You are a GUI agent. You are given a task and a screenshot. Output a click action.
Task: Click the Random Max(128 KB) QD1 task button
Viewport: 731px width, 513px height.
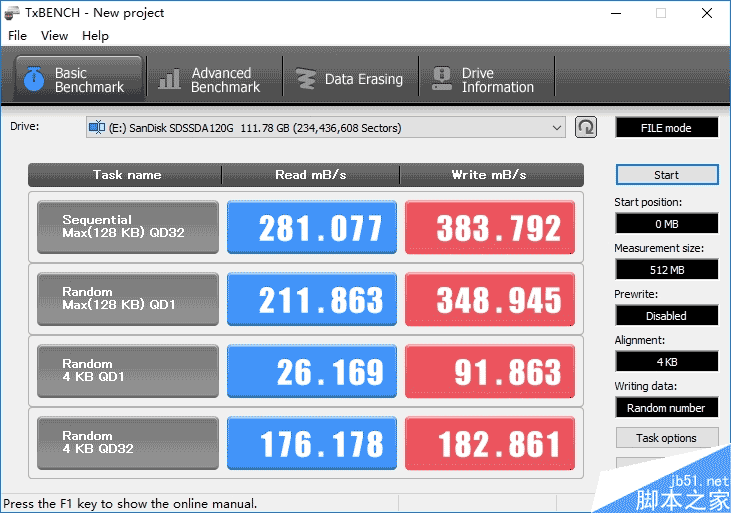point(128,299)
